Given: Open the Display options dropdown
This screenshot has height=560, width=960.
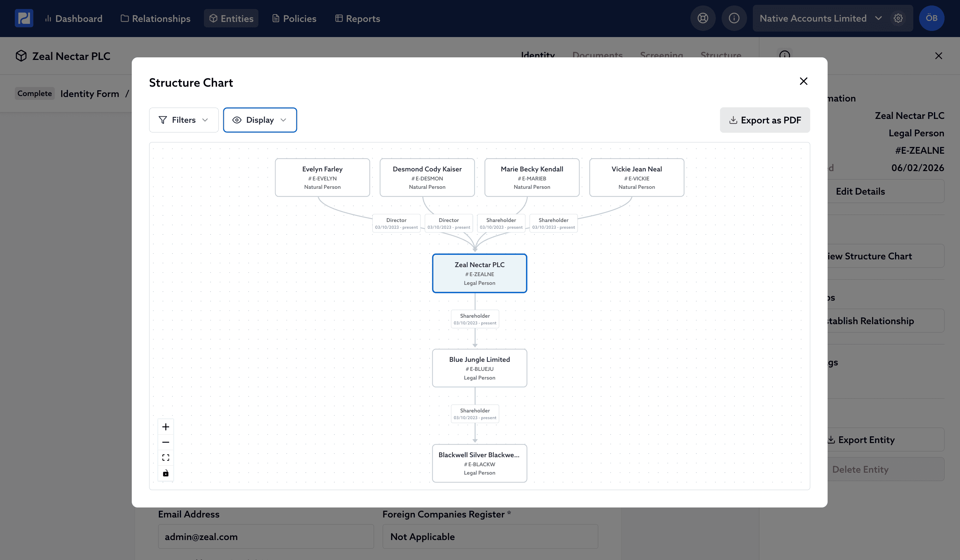Looking at the screenshot, I should [260, 120].
